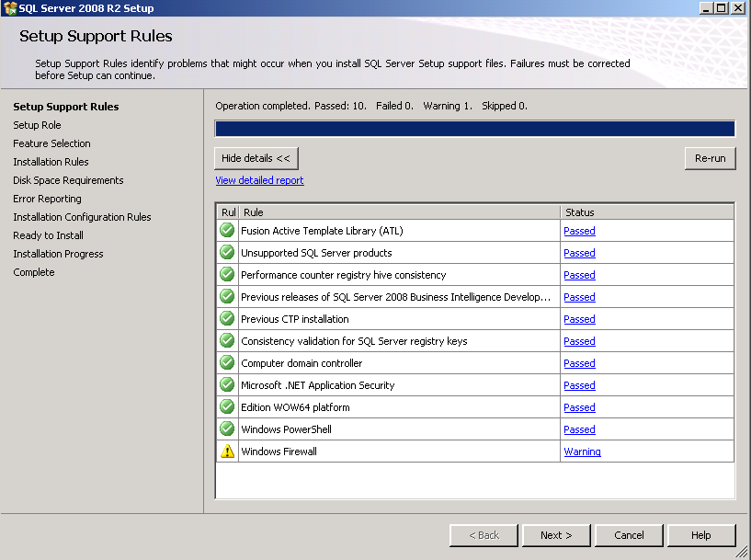Click the check icon for Edition WOW64 platform

point(227,406)
